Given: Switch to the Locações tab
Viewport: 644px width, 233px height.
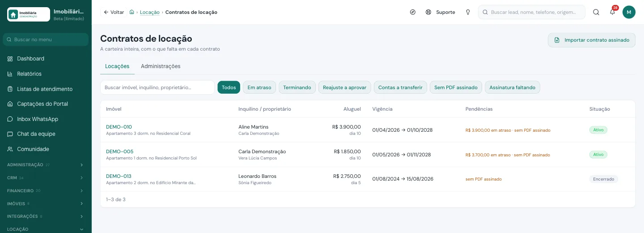Looking at the screenshot, I should [x=117, y=66].
